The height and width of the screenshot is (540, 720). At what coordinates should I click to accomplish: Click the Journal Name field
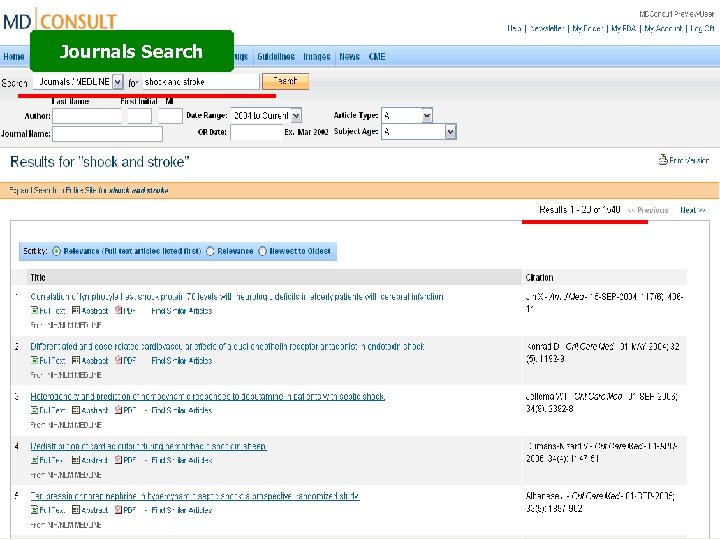pyautogui.click(x=107, y=134)
